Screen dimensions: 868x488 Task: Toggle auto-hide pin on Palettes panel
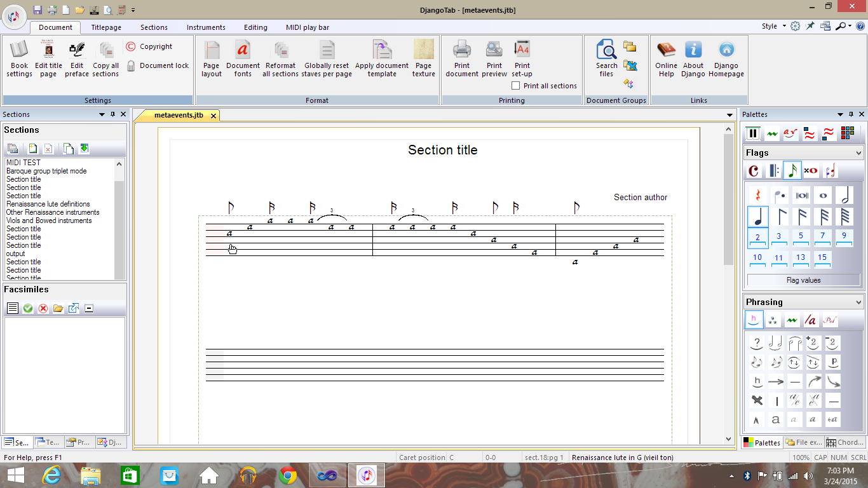851,114
